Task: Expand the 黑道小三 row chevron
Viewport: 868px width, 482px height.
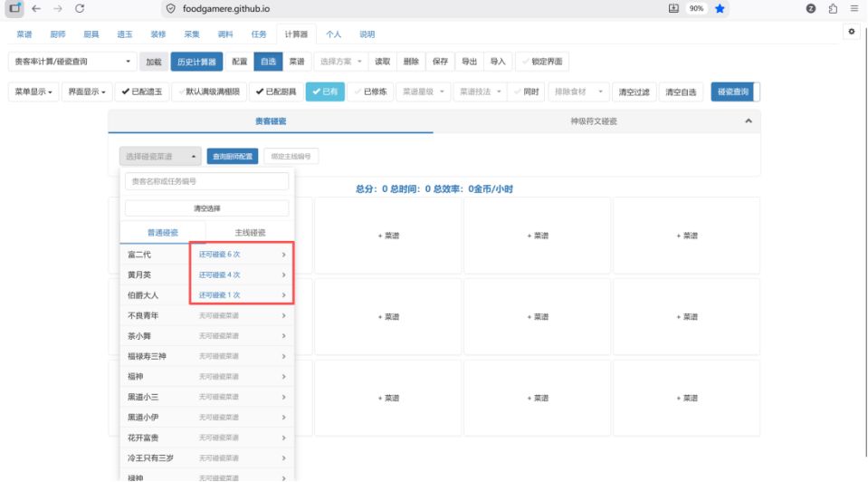Action: click(283, 397)
